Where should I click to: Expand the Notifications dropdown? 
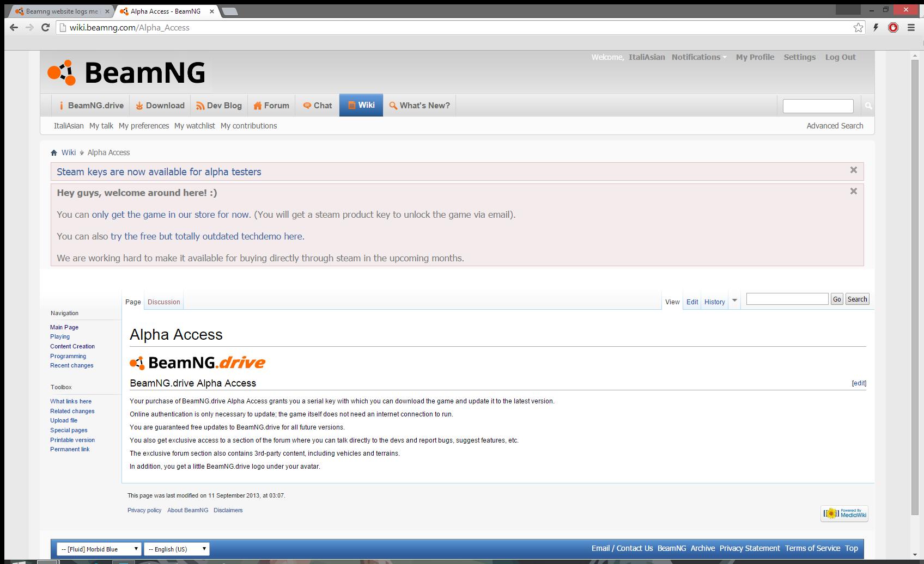coord(699,57)
